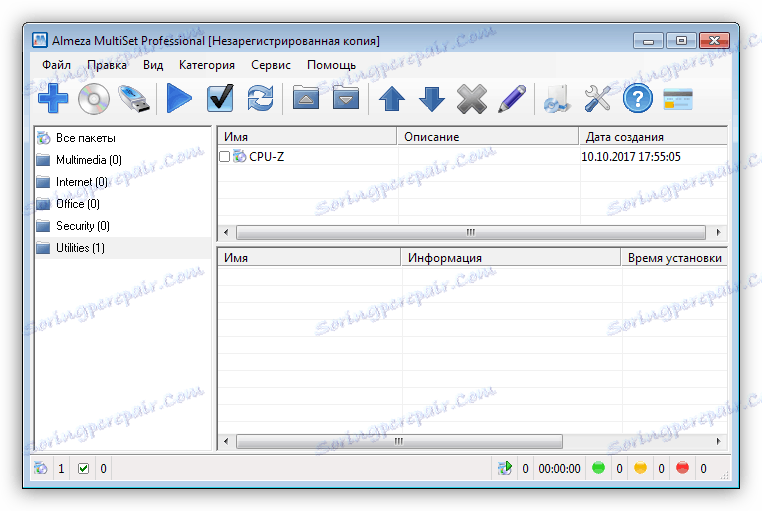Click left arrow of lower pane scrollbar
Image resolution: width=762 pixels, height=511 pixels.
pyautogui.click(x=226, y=441)
